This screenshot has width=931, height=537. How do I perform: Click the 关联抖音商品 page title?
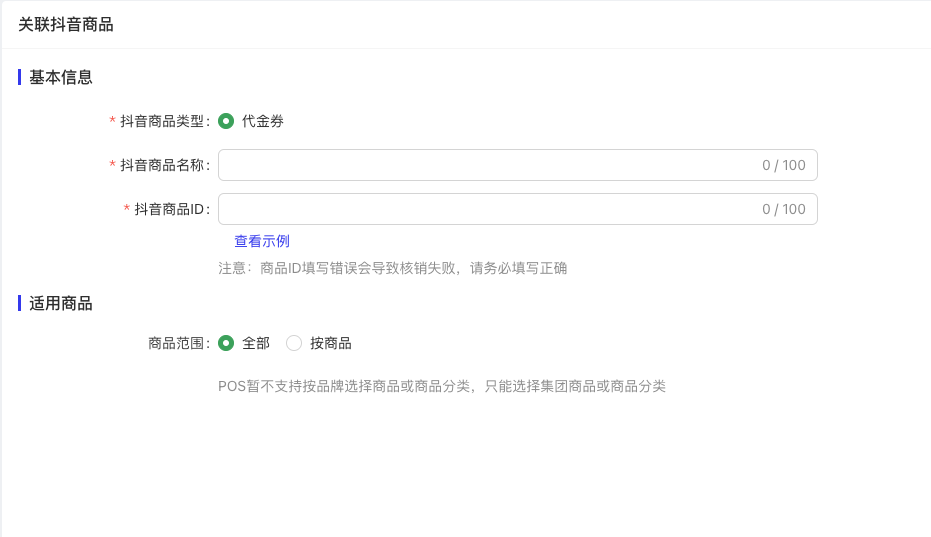(66, 24)
